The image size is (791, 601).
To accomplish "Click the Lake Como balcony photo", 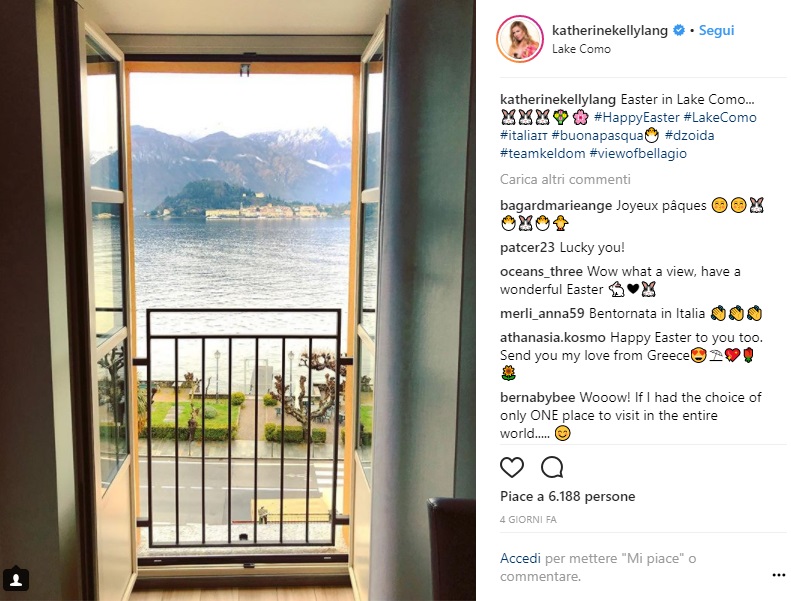I will [x=238, y=300].
